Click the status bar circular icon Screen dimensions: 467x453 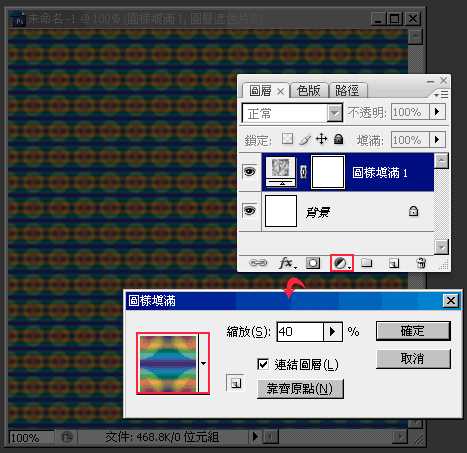67,437
